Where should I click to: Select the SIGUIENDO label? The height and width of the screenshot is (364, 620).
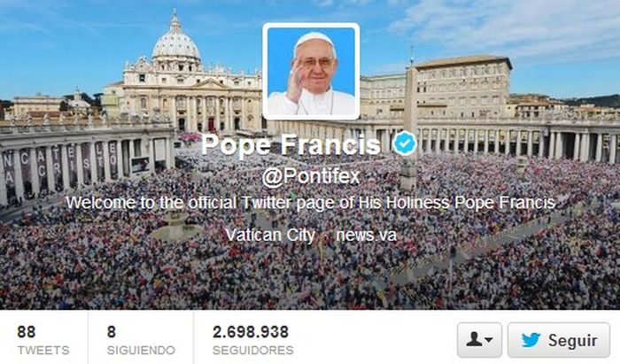click(141, 350)
